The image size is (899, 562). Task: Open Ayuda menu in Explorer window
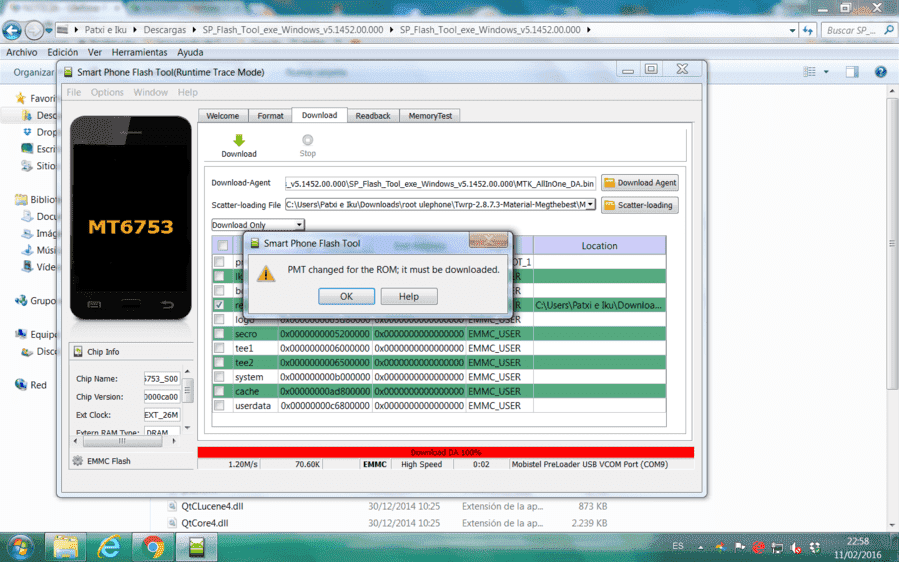pos(190,52)
